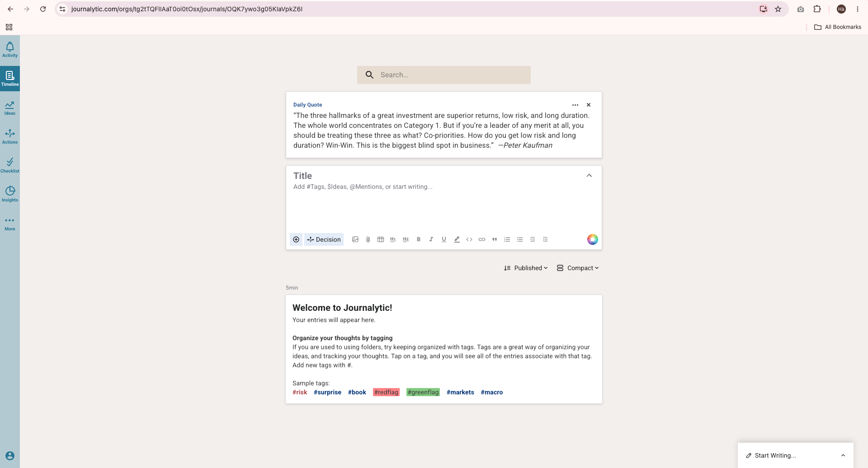Go to the Actions section

[10, 136]
